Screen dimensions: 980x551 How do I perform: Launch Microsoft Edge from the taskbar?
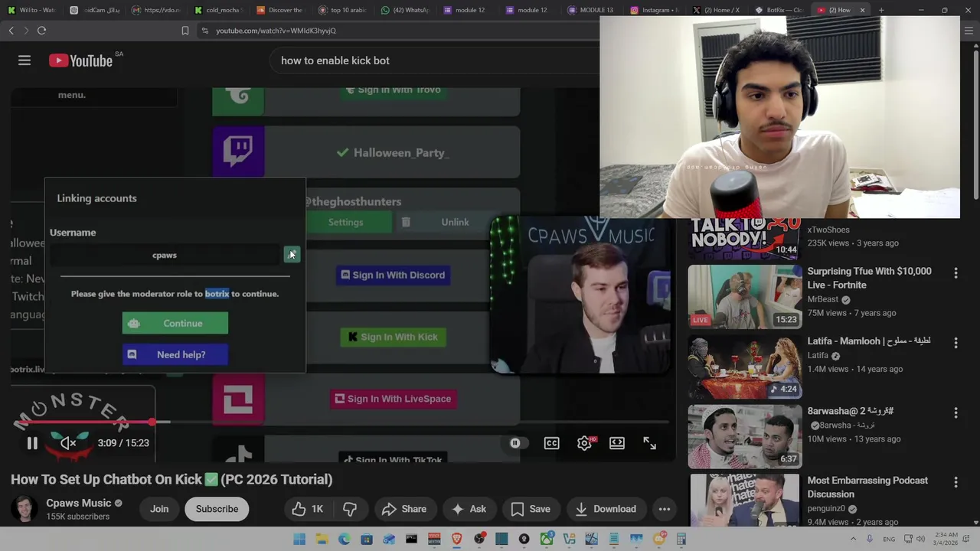(x=344, y=539)
